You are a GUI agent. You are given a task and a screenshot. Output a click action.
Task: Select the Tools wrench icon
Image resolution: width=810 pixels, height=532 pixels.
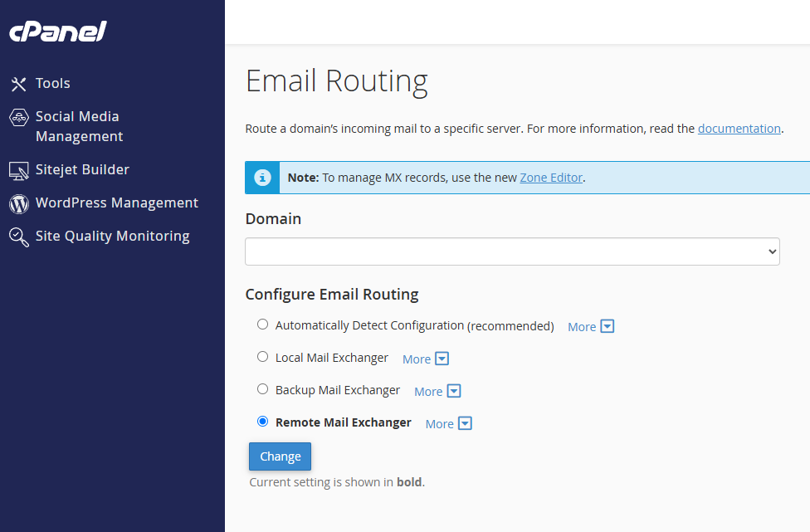[x=17, y=83]
